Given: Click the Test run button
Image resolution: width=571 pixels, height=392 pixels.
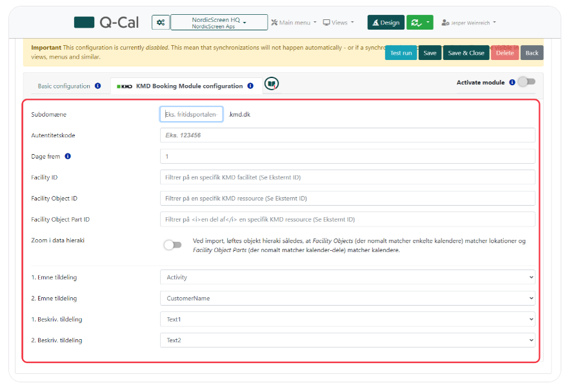Looking at the screenshot, I should [401, 53].
